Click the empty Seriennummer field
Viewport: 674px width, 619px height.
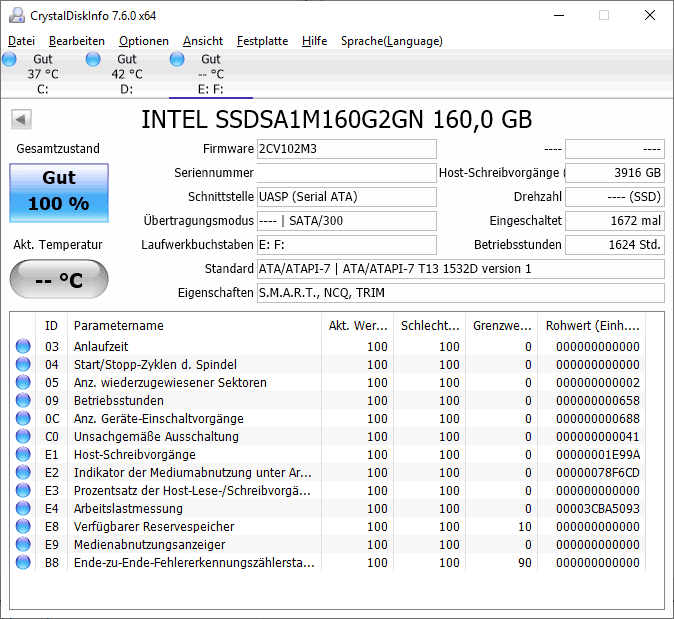click(346, 173)
